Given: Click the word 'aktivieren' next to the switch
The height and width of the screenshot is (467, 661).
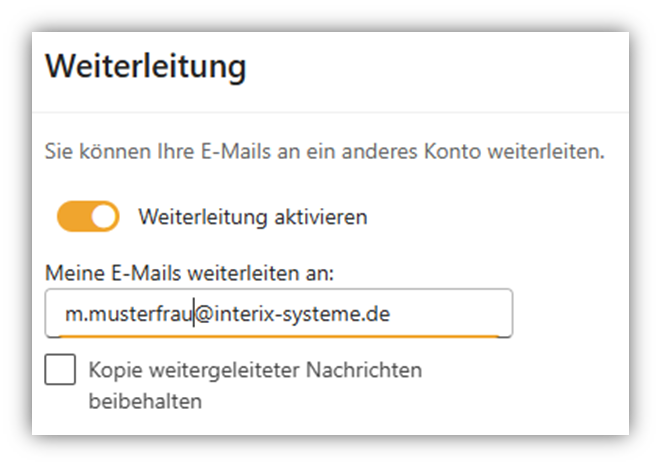Looking at the screenshot, I should pos(321,217).
